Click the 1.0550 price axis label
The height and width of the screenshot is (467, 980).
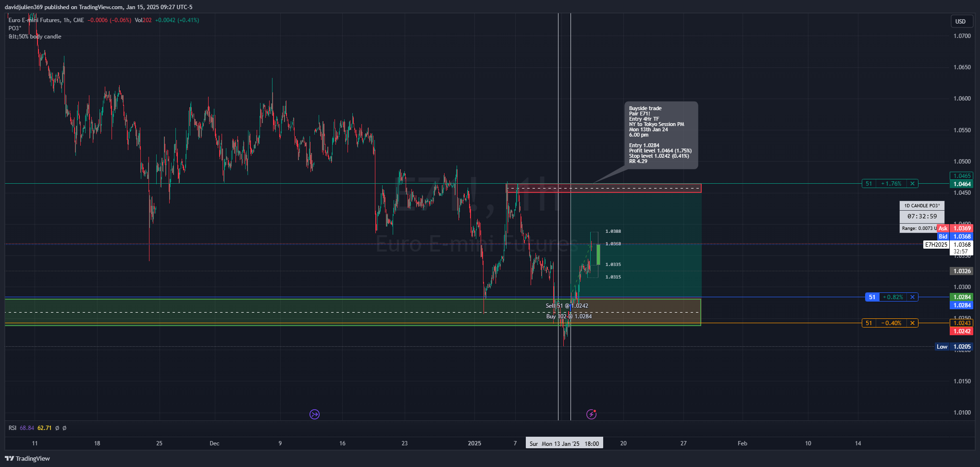pyautogui.click(x=962, y=130)
